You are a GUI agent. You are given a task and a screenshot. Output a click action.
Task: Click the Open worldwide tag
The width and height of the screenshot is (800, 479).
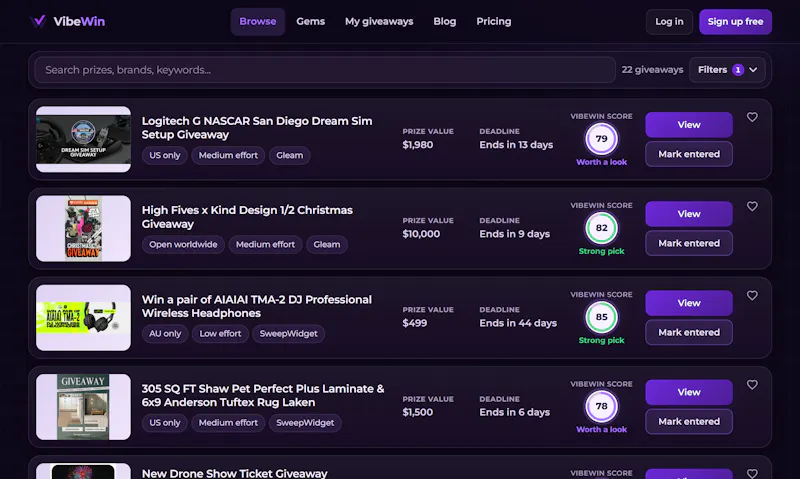click(x=183, y=244)
